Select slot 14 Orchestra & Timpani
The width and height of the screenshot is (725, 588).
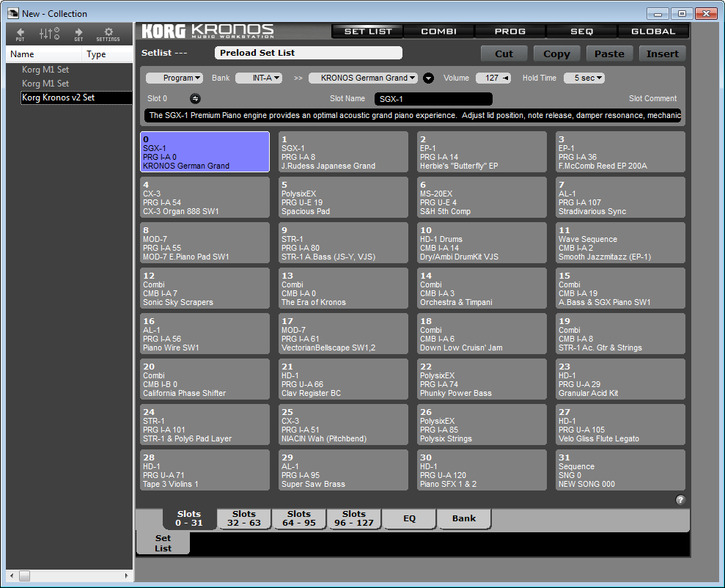tap(482, 288)
